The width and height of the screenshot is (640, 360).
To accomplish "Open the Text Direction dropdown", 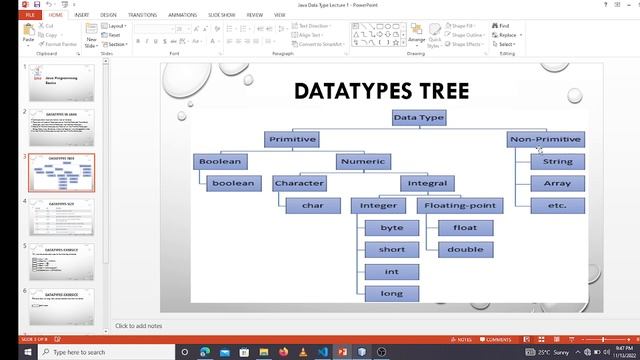I will tap(311, 26).
